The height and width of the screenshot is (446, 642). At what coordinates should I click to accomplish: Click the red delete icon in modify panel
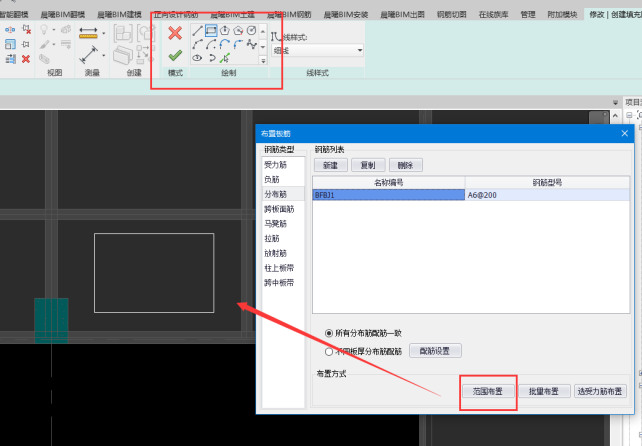tap(26, 59)
